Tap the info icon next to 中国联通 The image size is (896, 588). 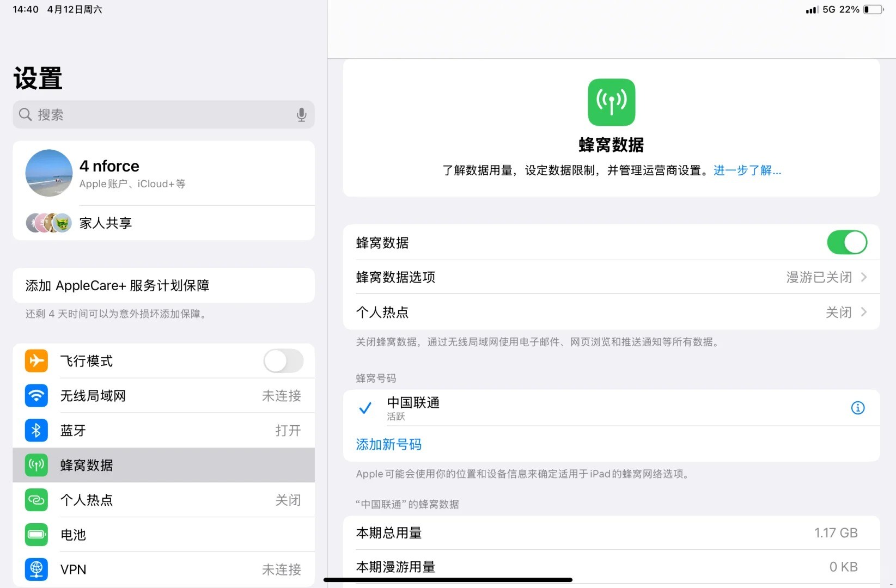(x=858, y=408)
